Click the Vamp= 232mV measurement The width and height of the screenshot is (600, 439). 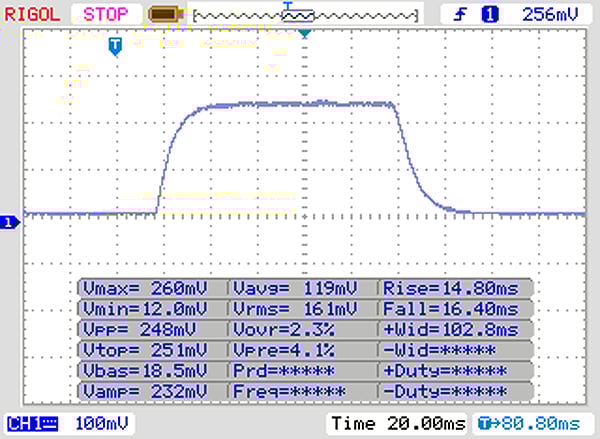[145, 391]
